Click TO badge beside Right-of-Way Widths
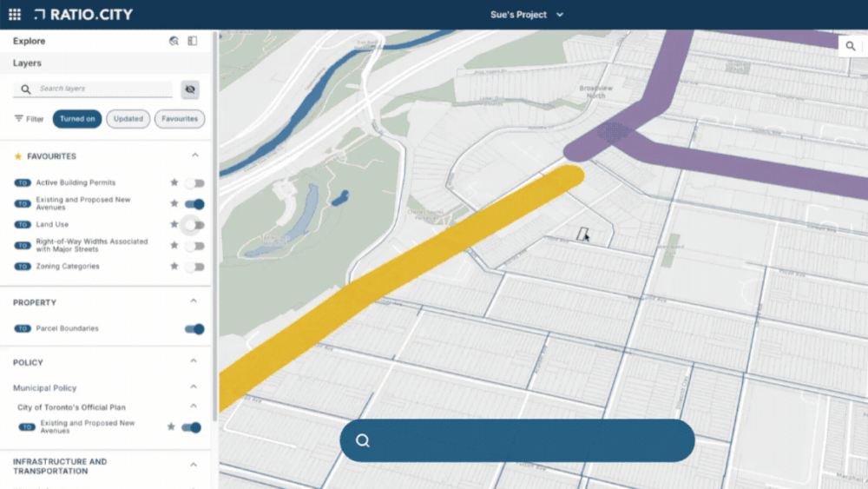Screen dimensions: 868x489 pyautogui.click(x=23, y=245)
